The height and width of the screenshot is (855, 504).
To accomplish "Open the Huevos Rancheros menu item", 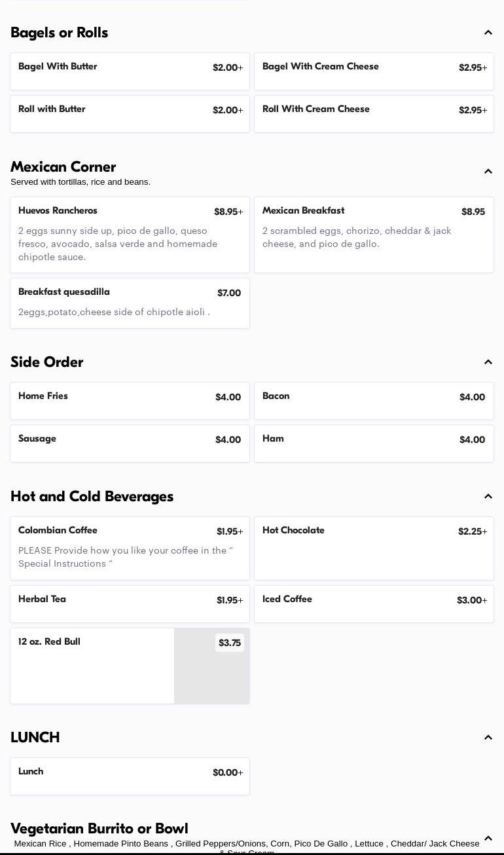I will [130, 235].
